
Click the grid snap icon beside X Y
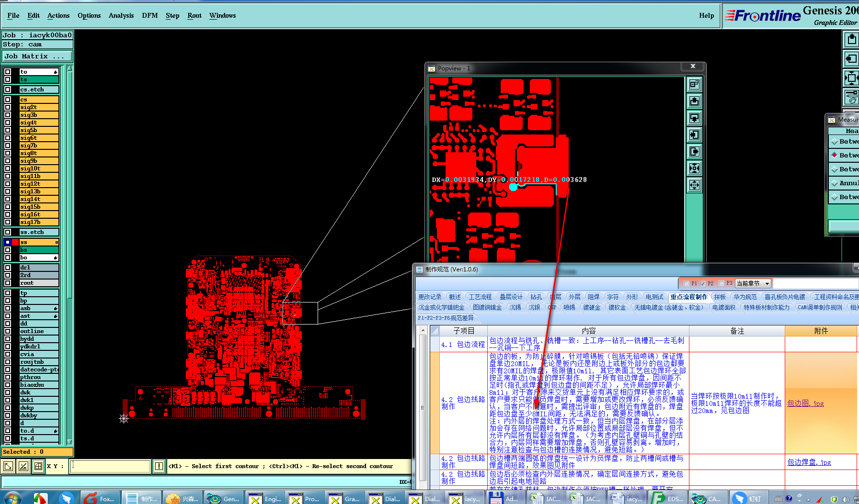(38, 466)
